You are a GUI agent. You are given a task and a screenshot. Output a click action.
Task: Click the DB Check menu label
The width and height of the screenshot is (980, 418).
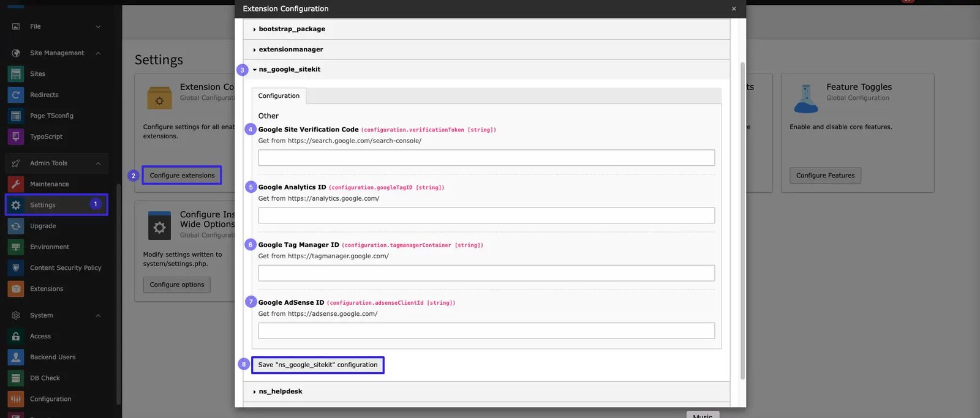45,378
